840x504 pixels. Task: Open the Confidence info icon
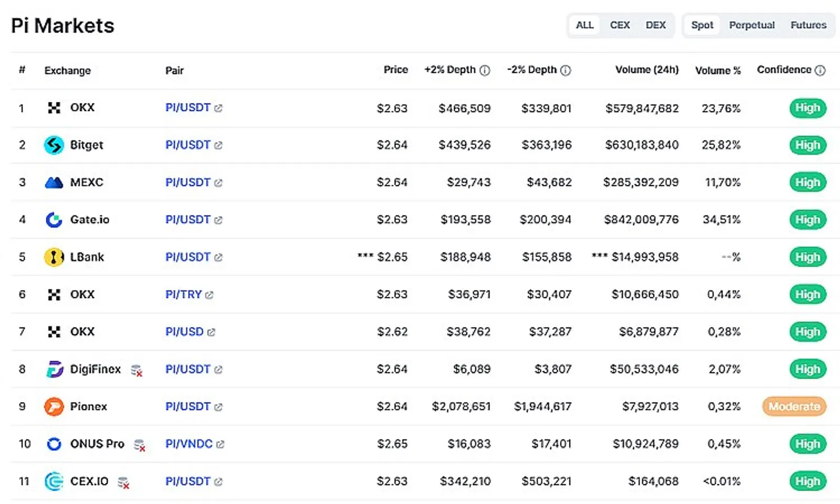(x=820, y=70)
